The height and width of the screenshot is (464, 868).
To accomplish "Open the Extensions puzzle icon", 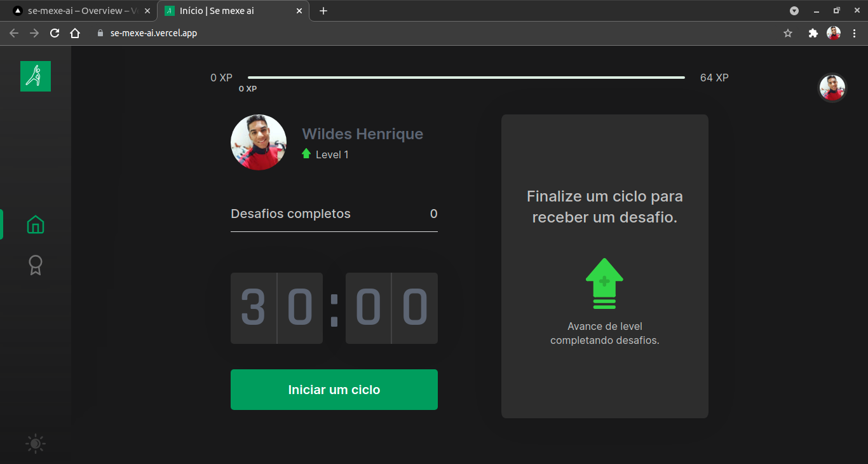I will pyautogui.click(x=813, y=33).
